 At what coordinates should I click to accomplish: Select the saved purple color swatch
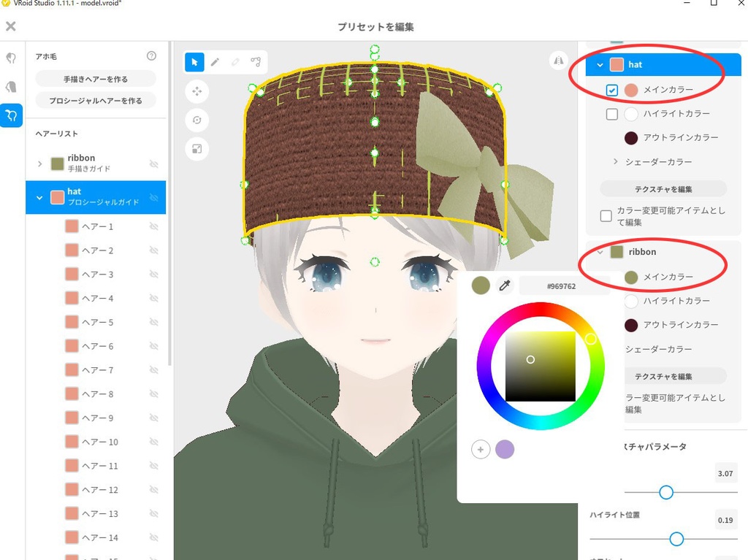(505, 449)
